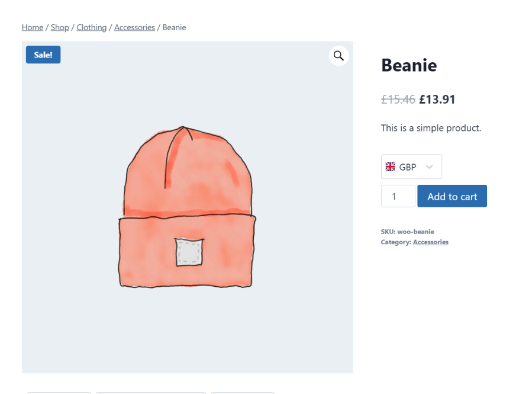Click the Beanie text in breadcrumb

click(174, 27)
